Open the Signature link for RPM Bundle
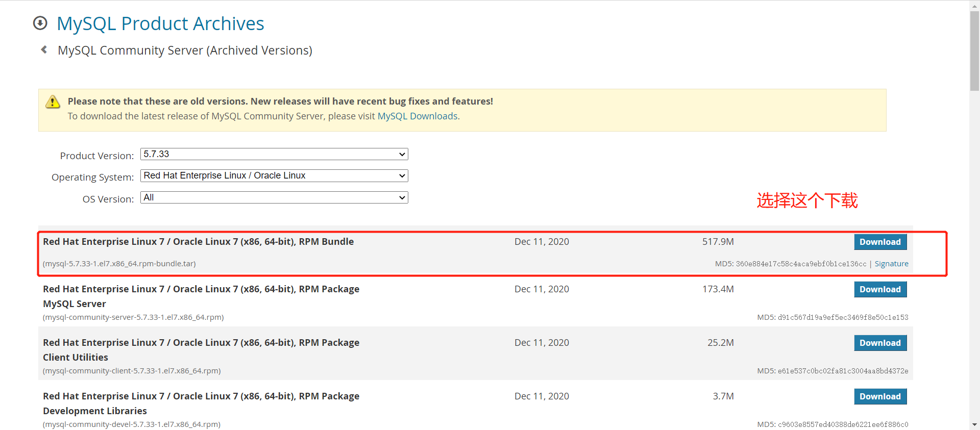The height and width of the screenshot is (430, 980). (x=892, y=264)
